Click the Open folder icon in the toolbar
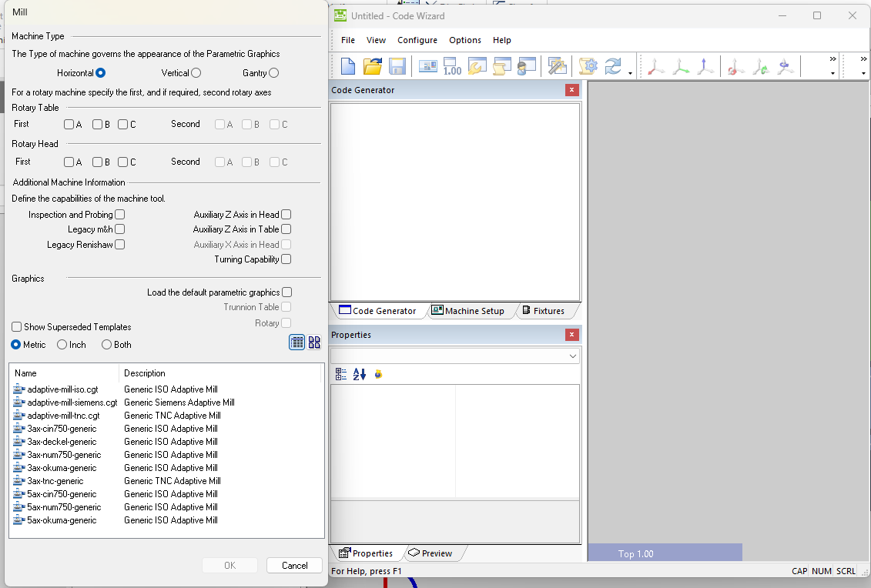This screenshot has width=871, height=588. [373, 66]
